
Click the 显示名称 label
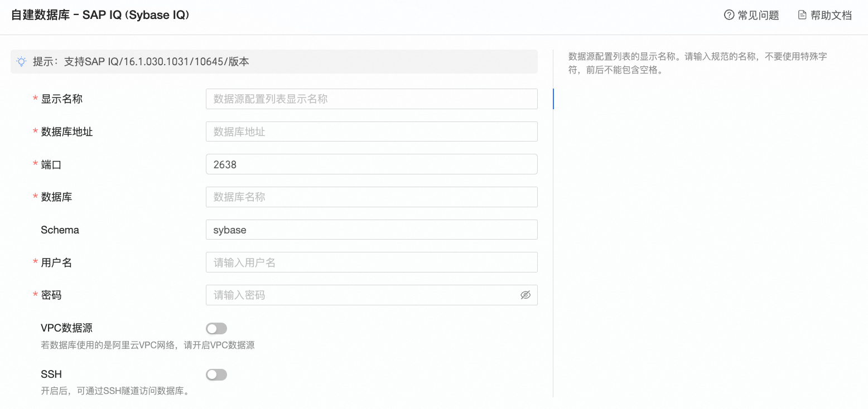coord(62,99)
